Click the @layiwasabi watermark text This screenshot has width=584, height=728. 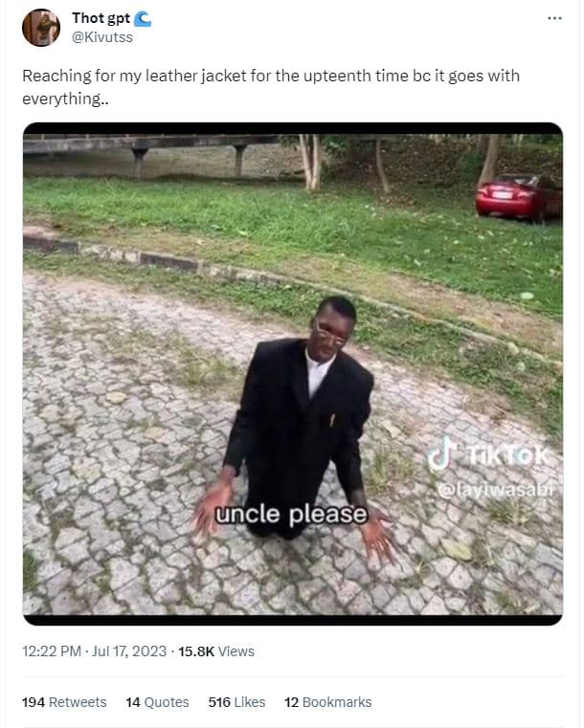point(496,490)
